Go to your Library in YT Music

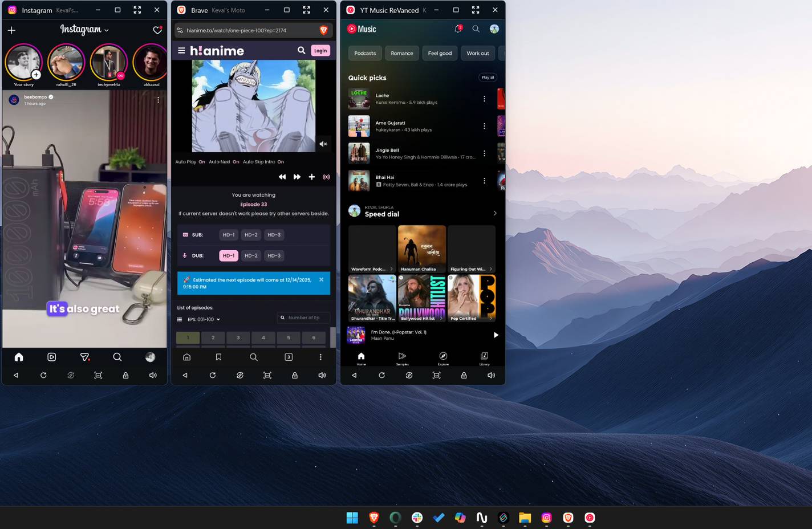484,357
